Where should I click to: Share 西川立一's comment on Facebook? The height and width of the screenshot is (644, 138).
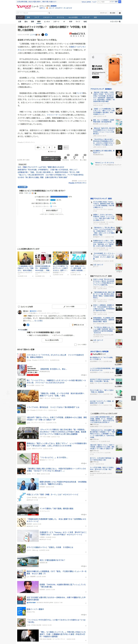click(28, 325)
